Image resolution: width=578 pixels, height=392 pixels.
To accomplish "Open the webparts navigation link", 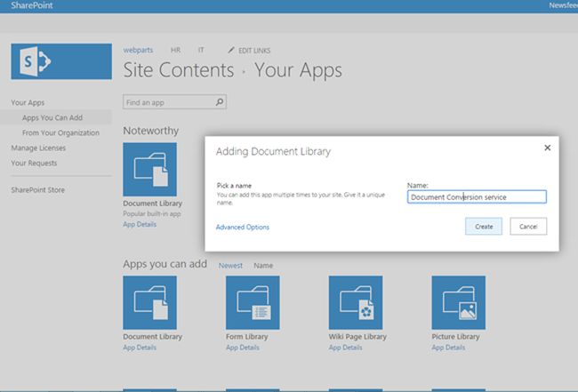I will click(x=138, y=50).
